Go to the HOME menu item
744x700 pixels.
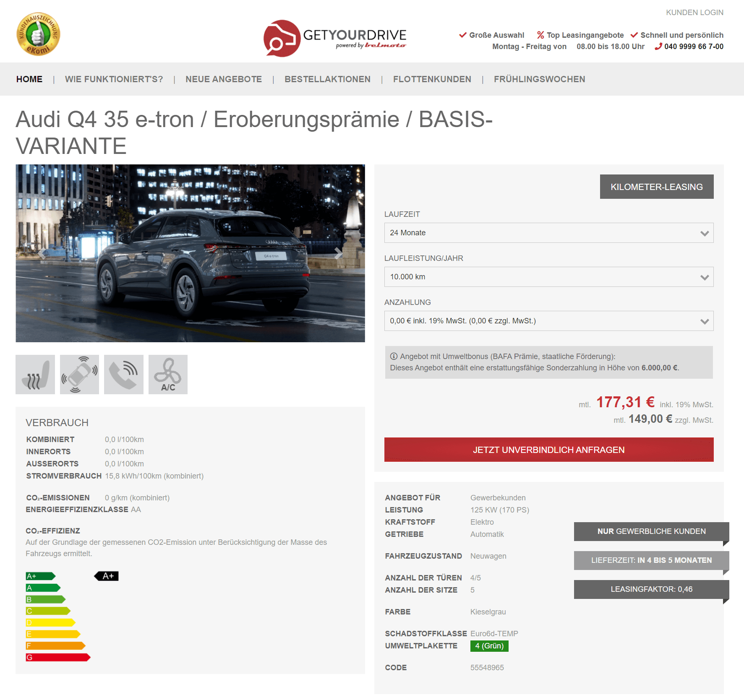click(29, 79)
